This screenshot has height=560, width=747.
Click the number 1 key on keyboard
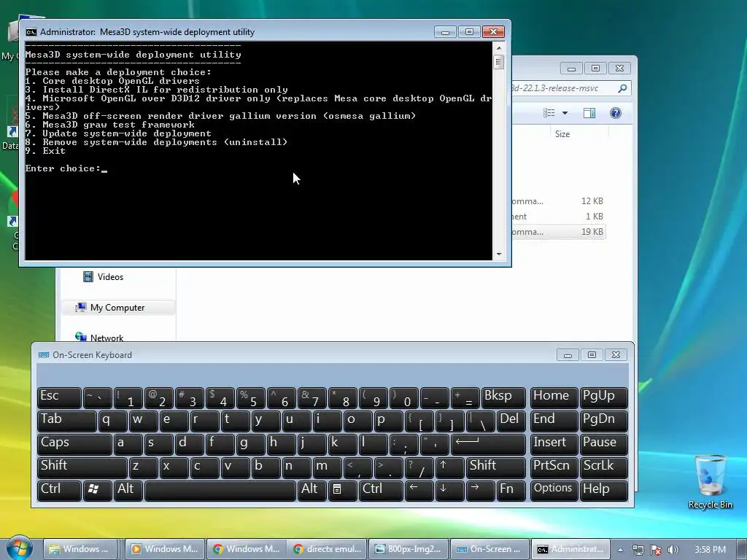(x=128, y=397)
